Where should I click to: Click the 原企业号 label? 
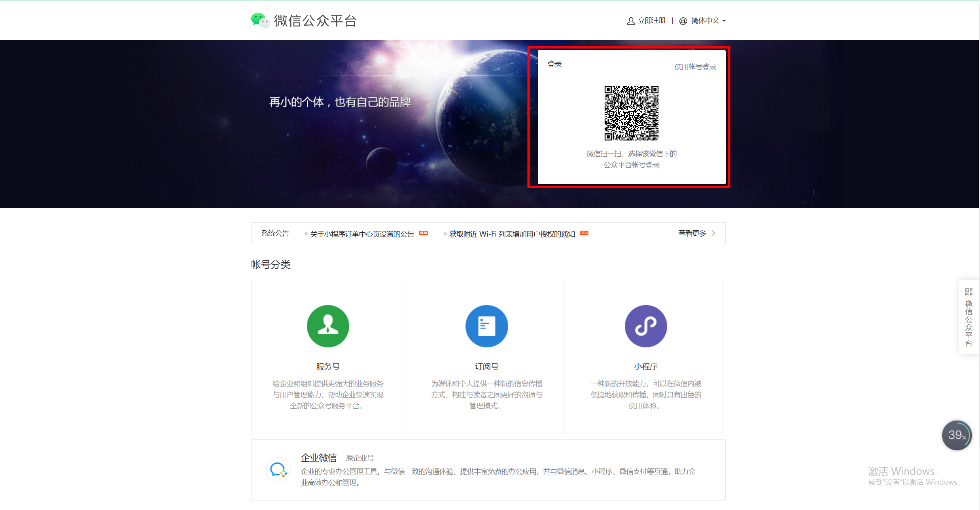(x=360, y=458)
